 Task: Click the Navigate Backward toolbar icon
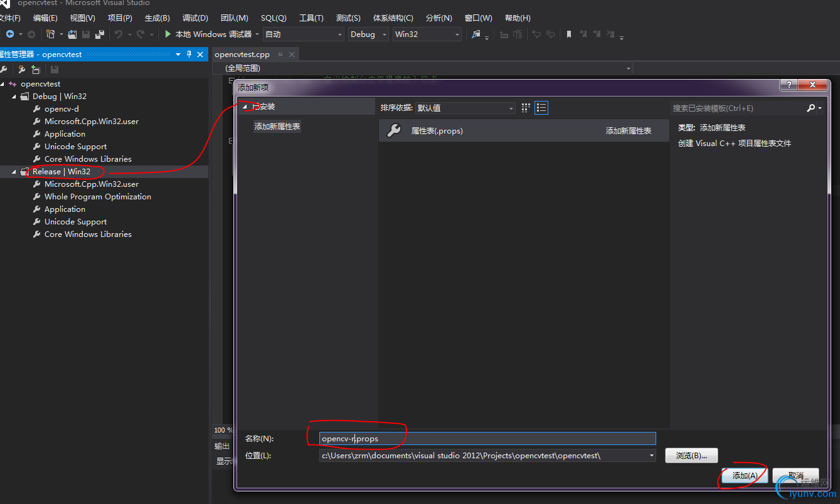10,34
